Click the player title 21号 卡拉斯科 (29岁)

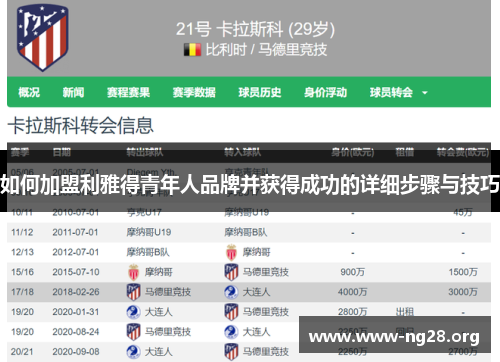click(x=255, y=29)
